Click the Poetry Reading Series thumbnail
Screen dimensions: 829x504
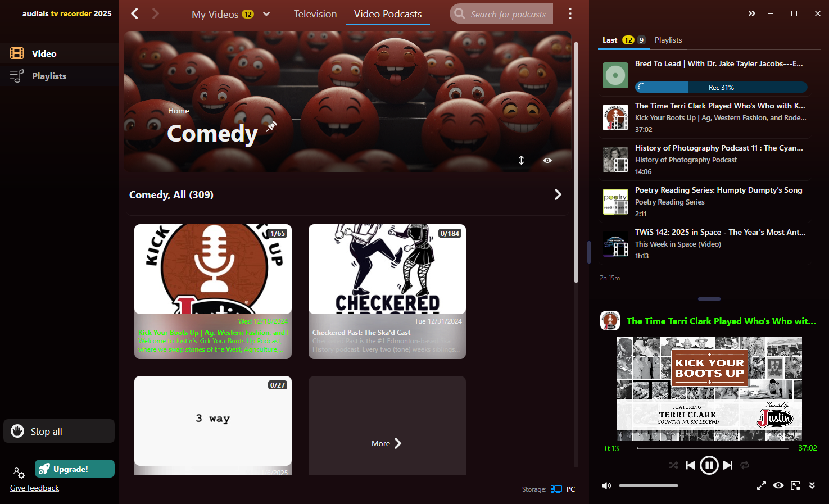click(x=615, y=202)
